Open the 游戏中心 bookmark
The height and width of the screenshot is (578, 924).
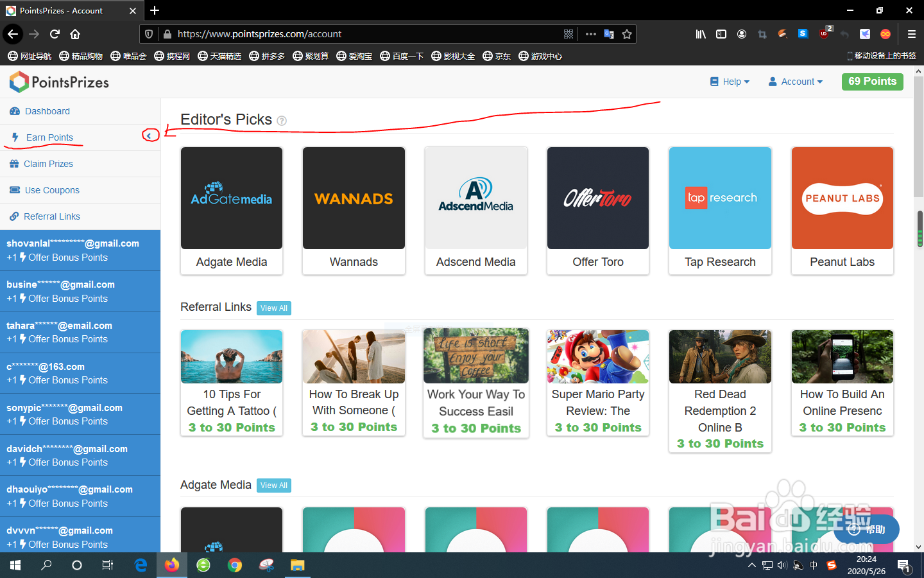(540, 57)
